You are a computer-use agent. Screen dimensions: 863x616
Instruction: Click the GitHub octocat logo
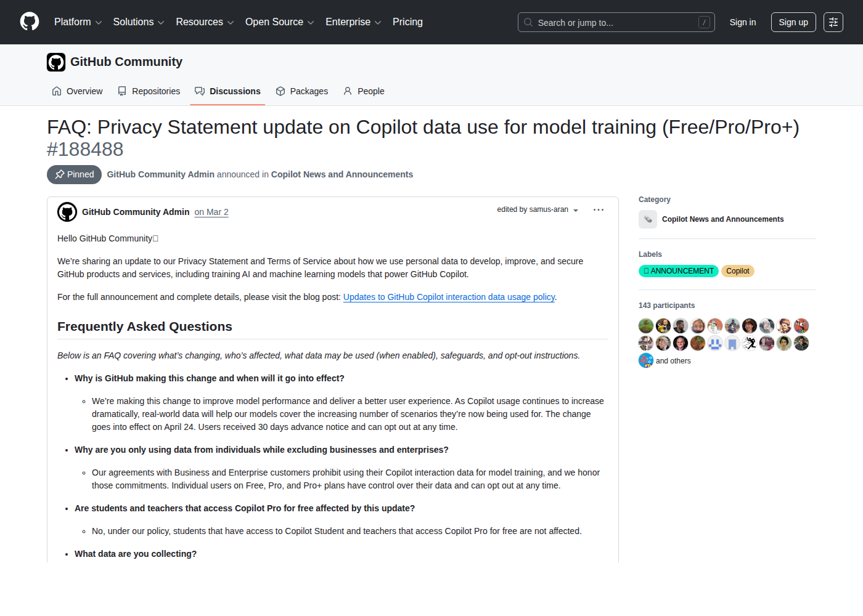point(30,21)
